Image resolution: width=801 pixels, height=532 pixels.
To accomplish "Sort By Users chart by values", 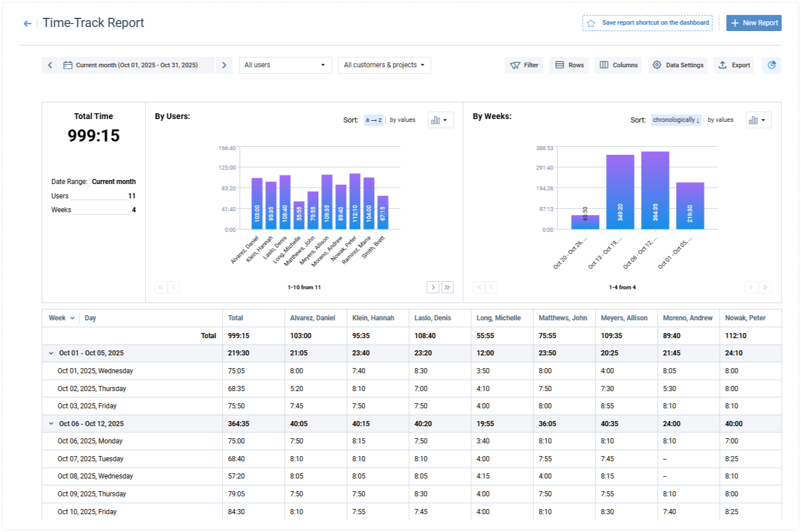I will click(x=402, y=120).
